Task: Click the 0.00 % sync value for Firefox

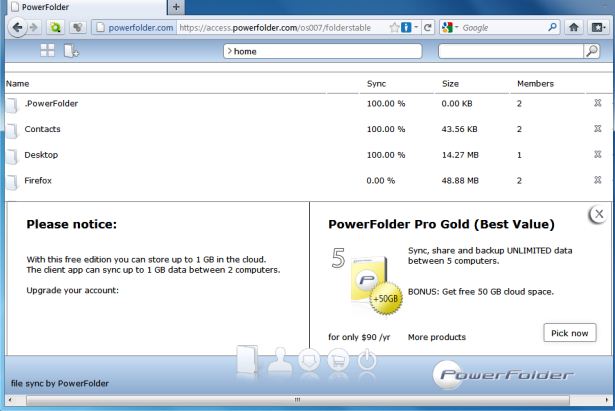Action: [x=380, y=180]
